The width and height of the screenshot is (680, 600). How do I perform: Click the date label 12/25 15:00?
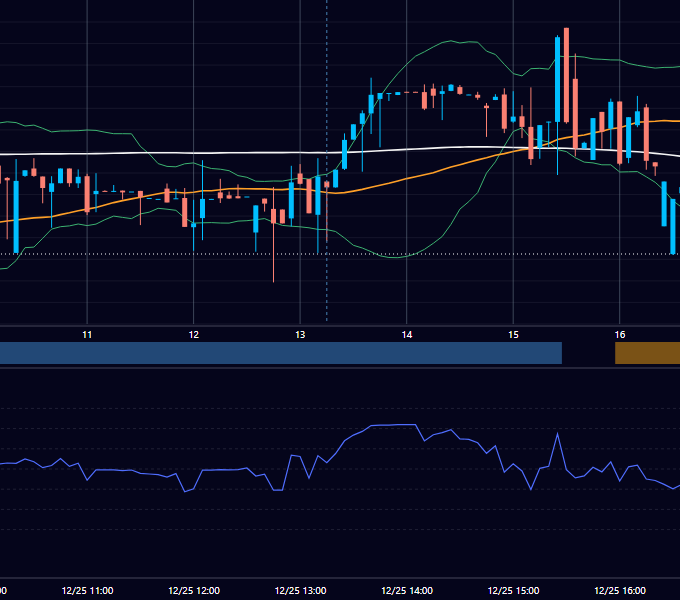click(513, 590)
